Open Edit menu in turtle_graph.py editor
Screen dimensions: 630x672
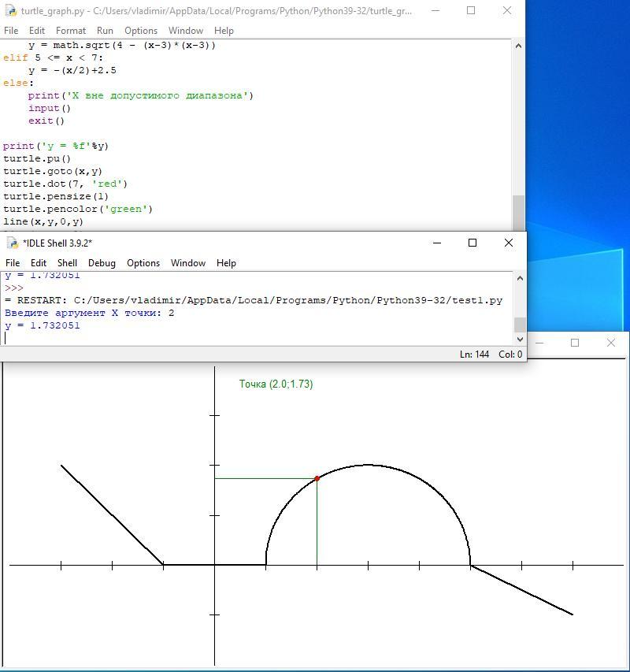37,31
